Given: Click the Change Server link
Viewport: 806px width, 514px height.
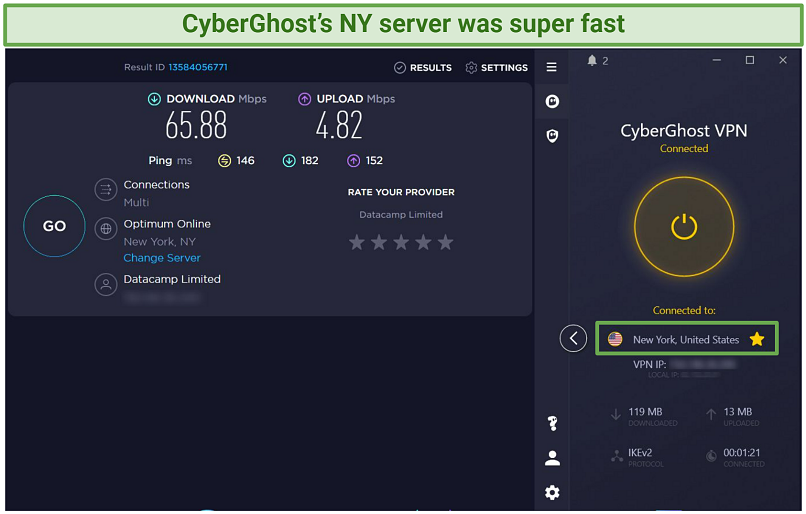Looking at the screenshot, I should (x=162, y=258).
